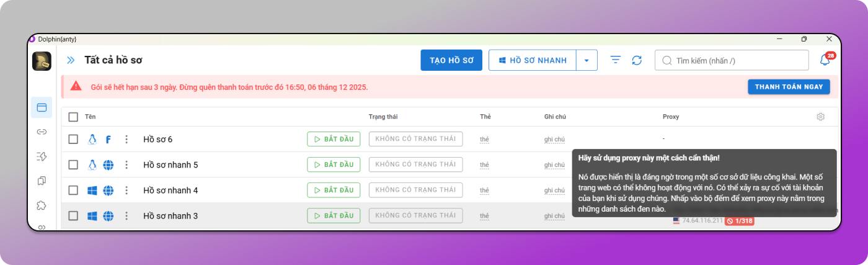Click the user avatar in sidebar
This screenshot has height=265, width=868.
tap(42, 61)
